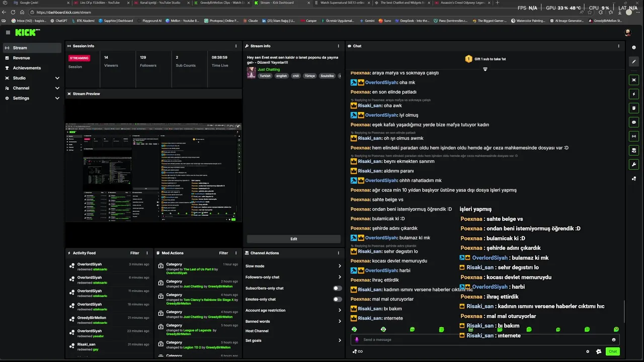The width and height of the screenshot is (644, 362).
Task: Open the user profile avatar
Action: (x=628, y=32)
